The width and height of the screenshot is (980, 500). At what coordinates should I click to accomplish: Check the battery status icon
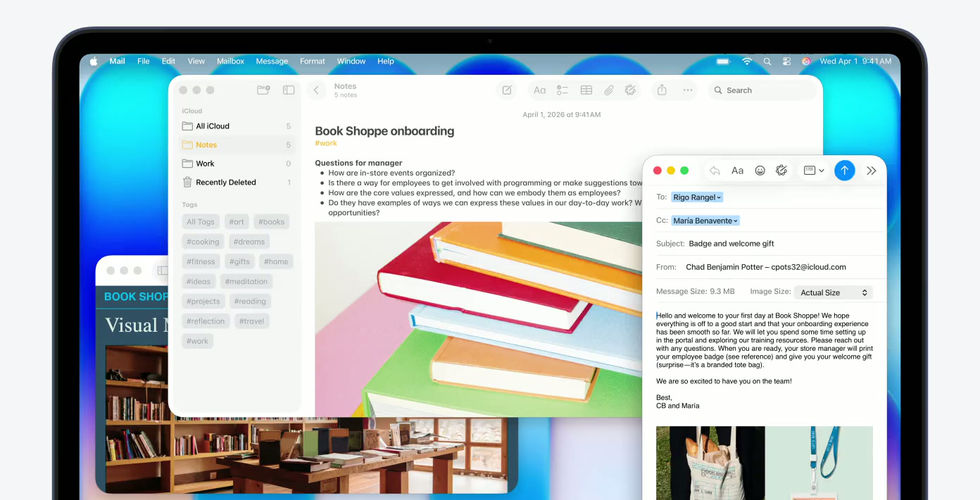click(x=723, y=61)
